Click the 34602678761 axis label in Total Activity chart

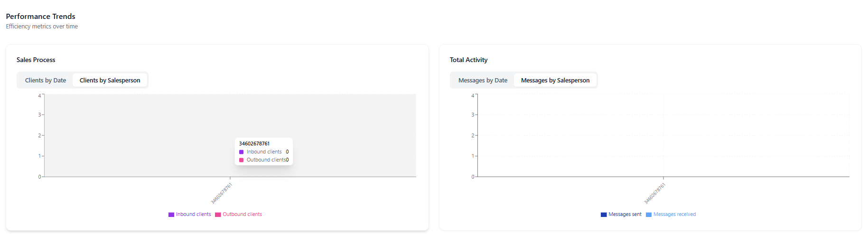click(x=655, y=193)
